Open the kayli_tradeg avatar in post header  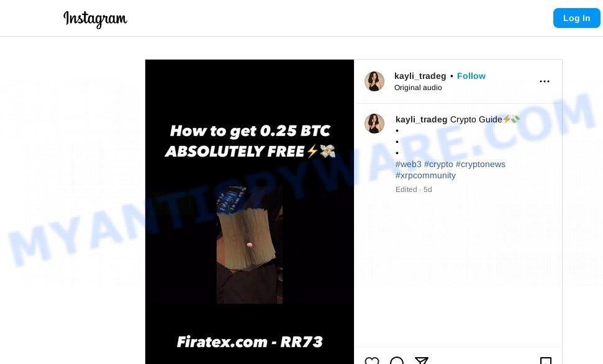(x=374, y=81)
